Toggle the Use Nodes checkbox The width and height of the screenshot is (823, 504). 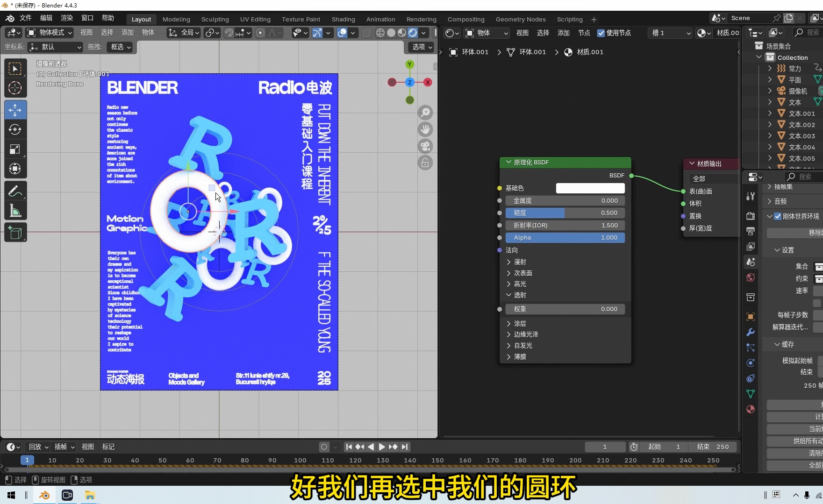601,33
